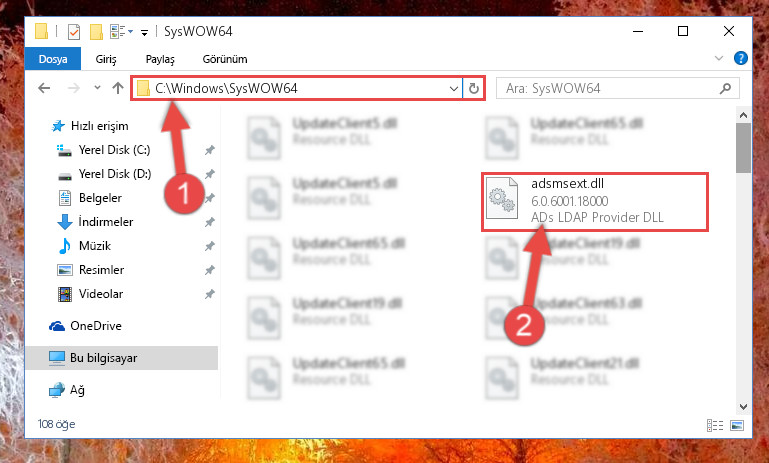Open the blue Help question mark

click(x=741, y=58)
